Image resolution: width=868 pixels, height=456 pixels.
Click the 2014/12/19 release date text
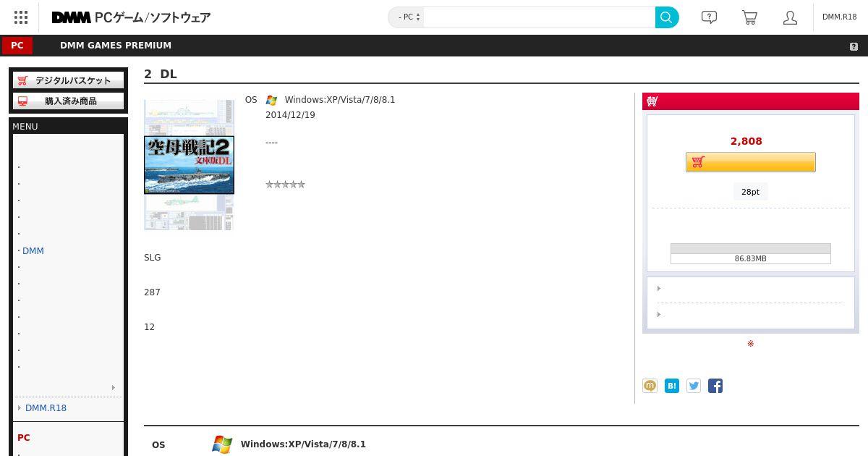290,115
